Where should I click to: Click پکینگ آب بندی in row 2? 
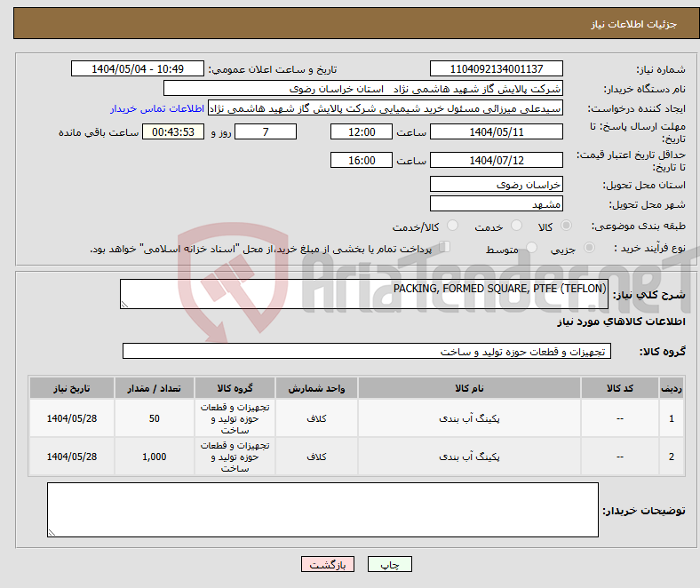pos(469,457)
